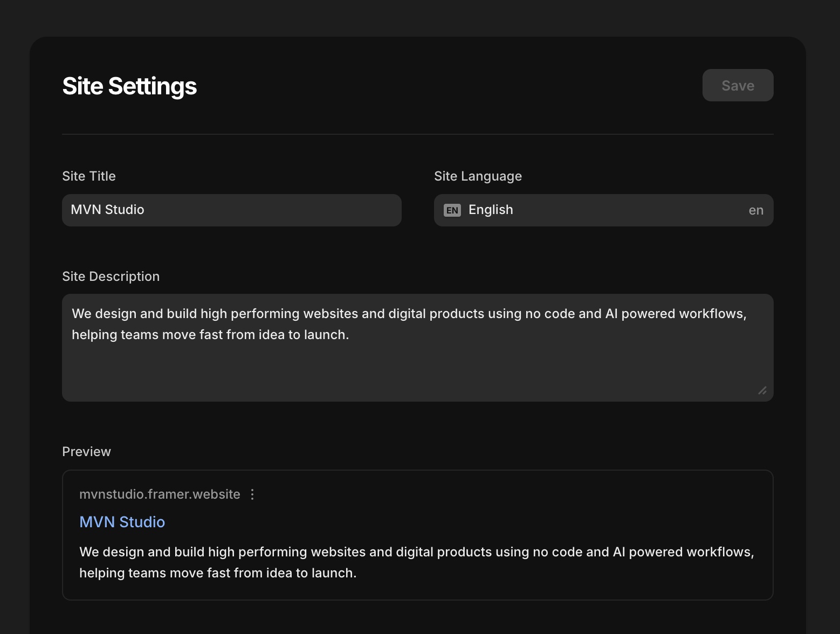The width and height of the screenshot is (840, 634).
Task: Place cursor after 'launch.' in the description textarea
Action: pyautogui.click(x=350, y=335)
